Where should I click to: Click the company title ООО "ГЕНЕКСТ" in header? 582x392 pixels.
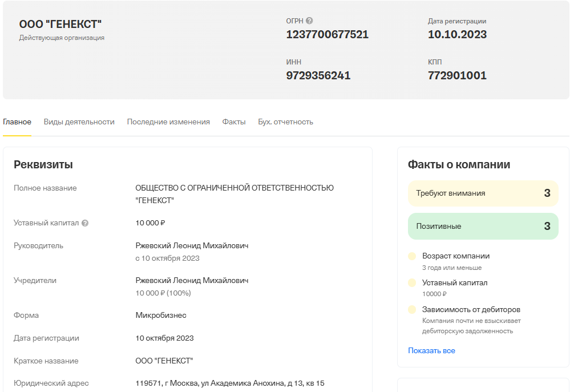pyautogui.click(x=60, y=24)
